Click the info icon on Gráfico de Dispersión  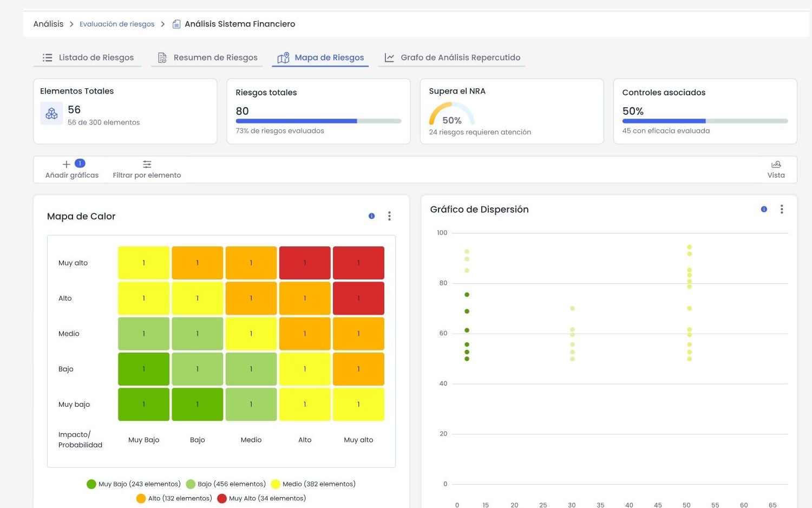point(764,209)
